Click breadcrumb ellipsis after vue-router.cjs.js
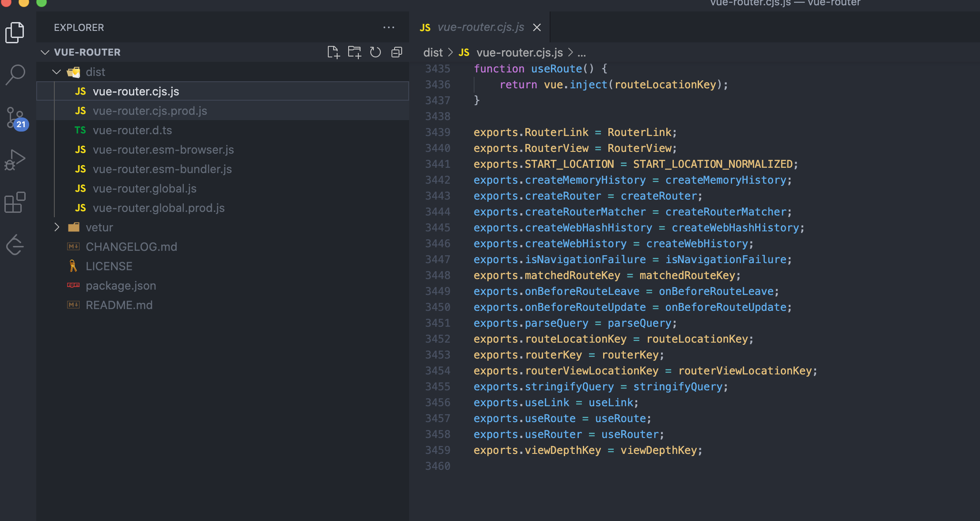This screenshot has width=980, height=521. [x=582, y=53]
